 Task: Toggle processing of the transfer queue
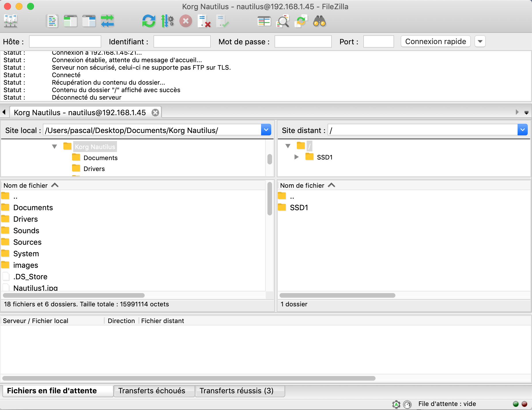tap(167, 21)
